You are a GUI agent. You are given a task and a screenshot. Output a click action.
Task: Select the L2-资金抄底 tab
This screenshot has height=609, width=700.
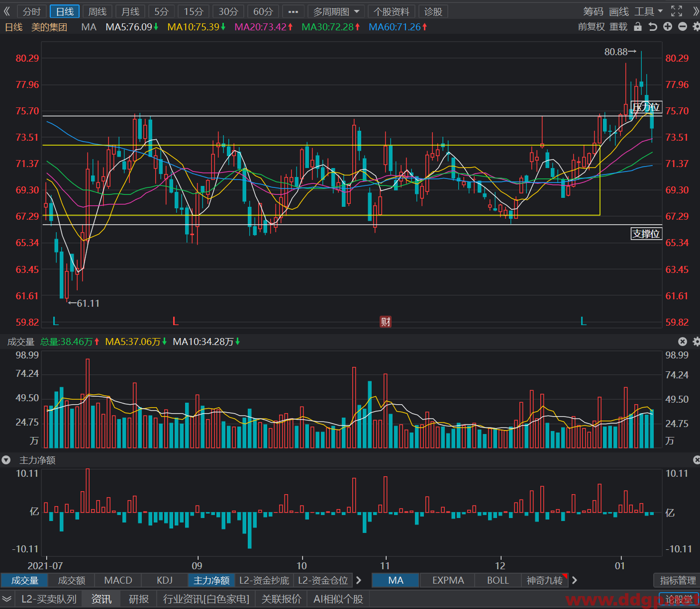tap(264, 580)
